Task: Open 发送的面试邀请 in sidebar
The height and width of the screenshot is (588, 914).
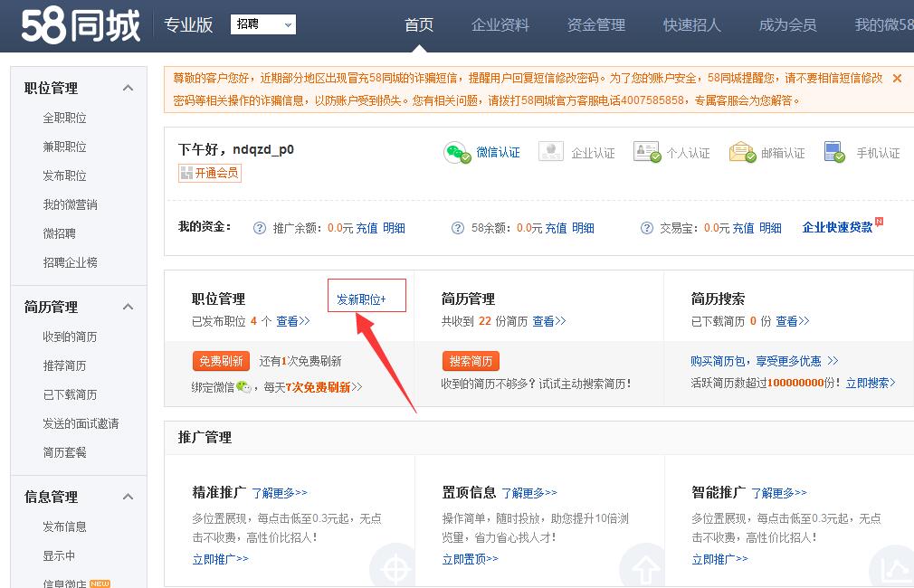Action: 81,423
